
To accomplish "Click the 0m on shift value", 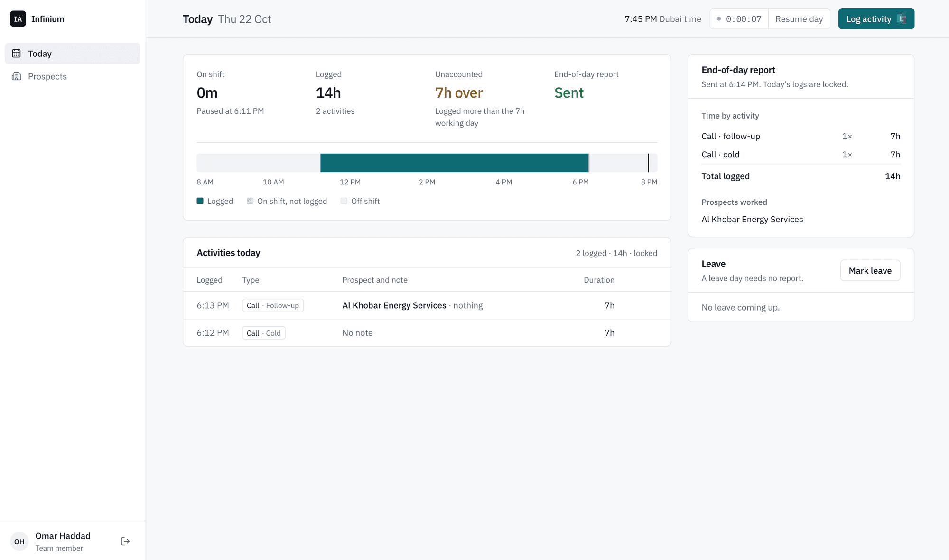I will (207, 93).
